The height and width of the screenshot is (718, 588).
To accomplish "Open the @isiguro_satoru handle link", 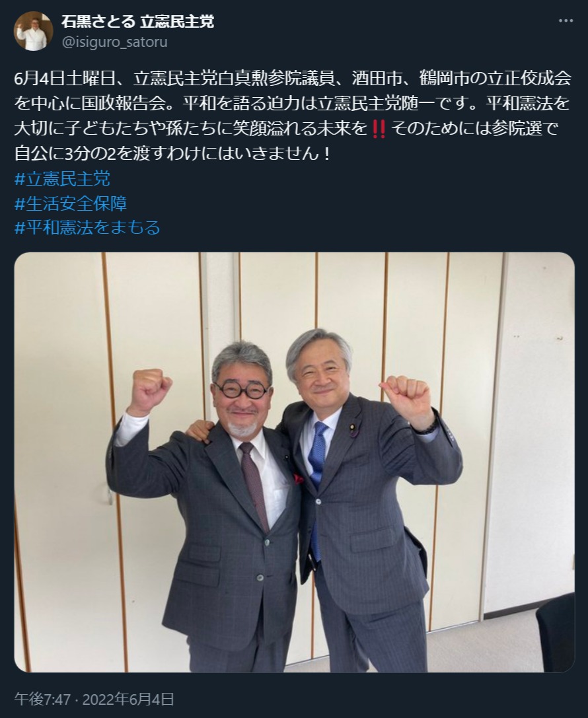I will pos(114,42).
